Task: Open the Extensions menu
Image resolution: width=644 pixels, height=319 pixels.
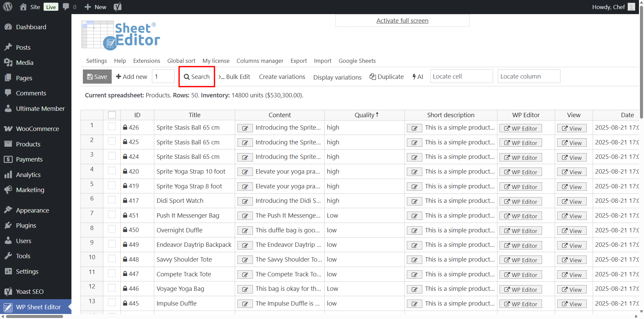Action: (x=147, y=61)
